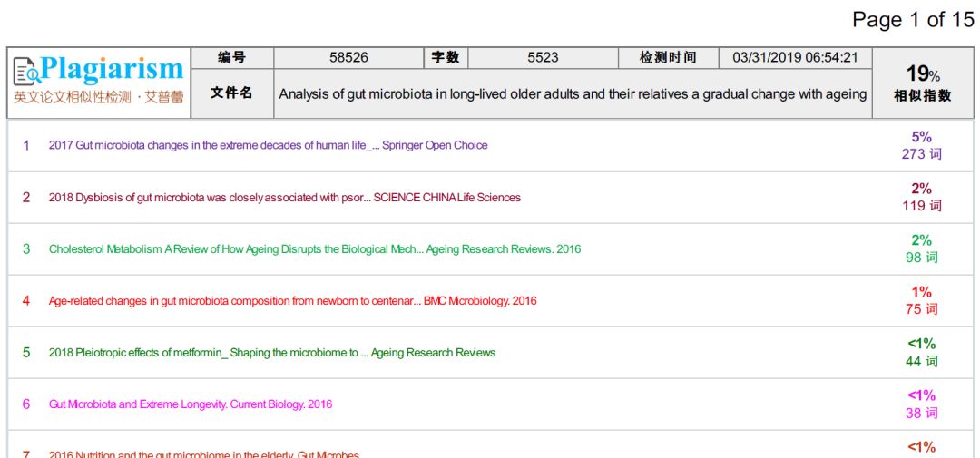Open source 1 Springer Open Choice link
980x458 pixels.
(x=268, y=146)
